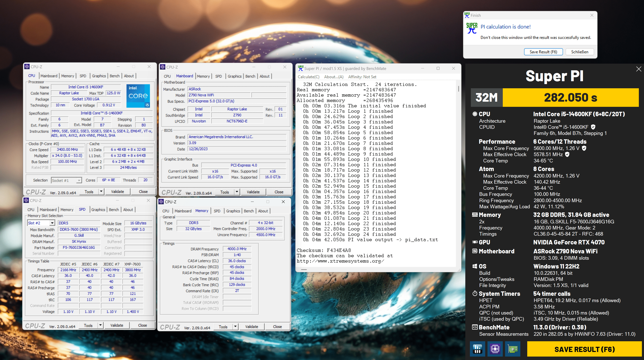
Task: Click the CPU section chip icon in BenchMate
Action: [x=474, y=114]
